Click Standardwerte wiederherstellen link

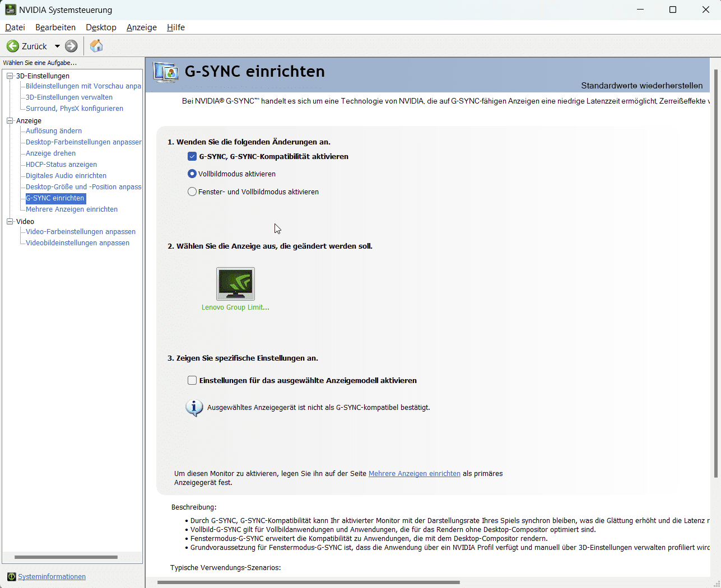click(x=641, y=86)
